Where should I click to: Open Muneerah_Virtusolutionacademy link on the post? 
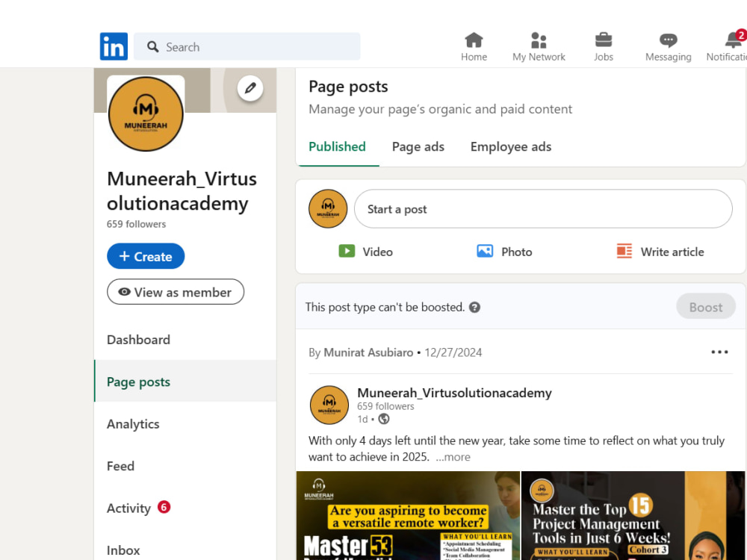click(x=454, y=393)
